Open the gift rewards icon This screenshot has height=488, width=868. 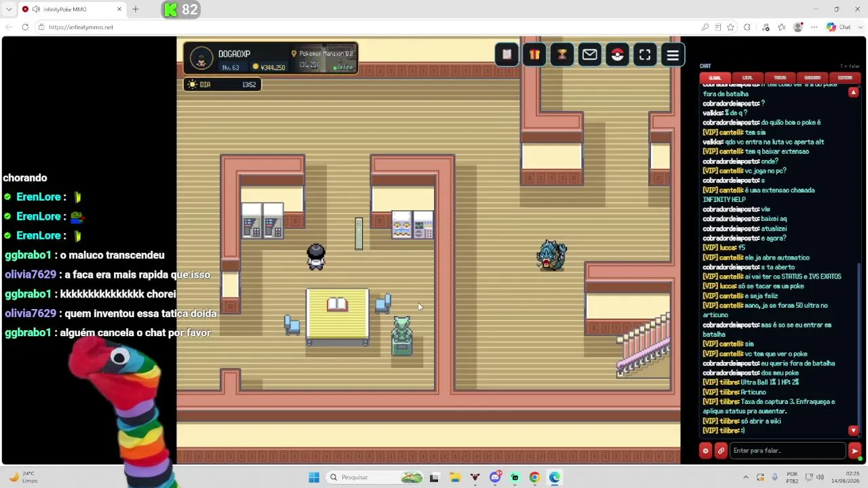[534, 55]
